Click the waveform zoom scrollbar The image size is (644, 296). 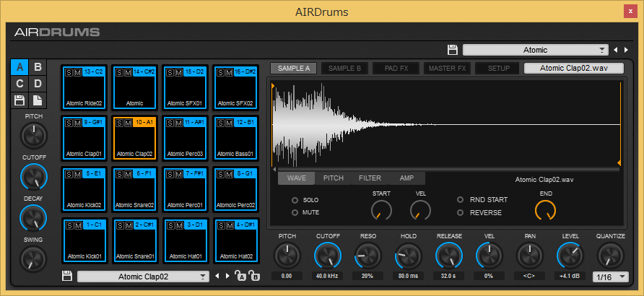[448, 169]
